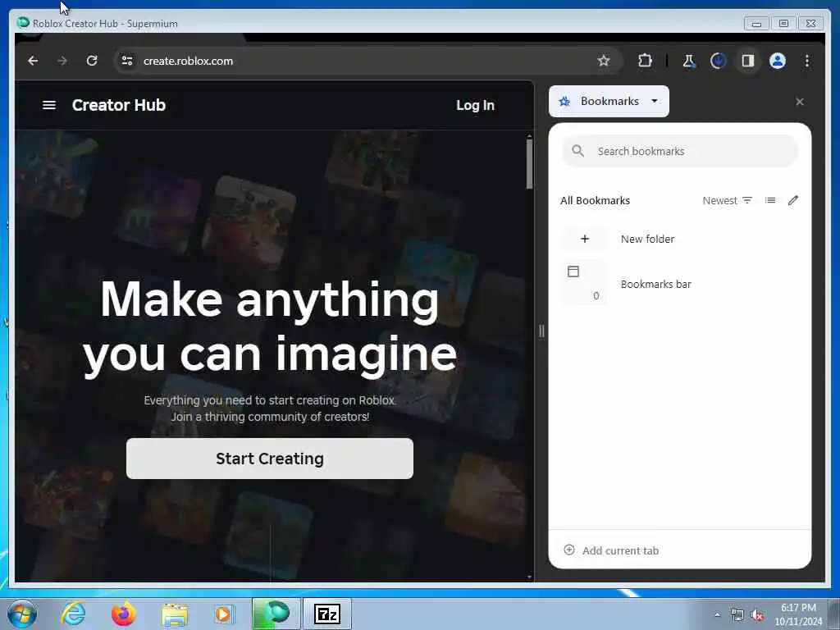View site information icon in address bar
Screen dimensions: 840x630
coord(127,61)
